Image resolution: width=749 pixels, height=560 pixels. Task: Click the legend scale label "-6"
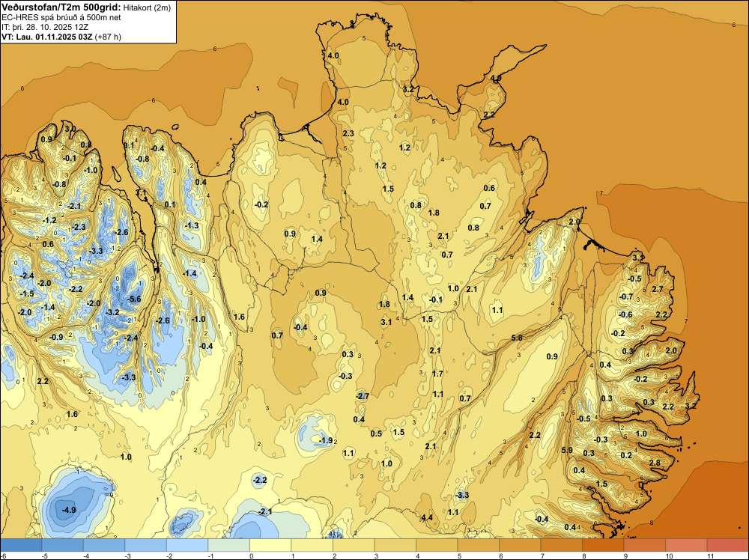pyautogui.click(x=3, y=556)
